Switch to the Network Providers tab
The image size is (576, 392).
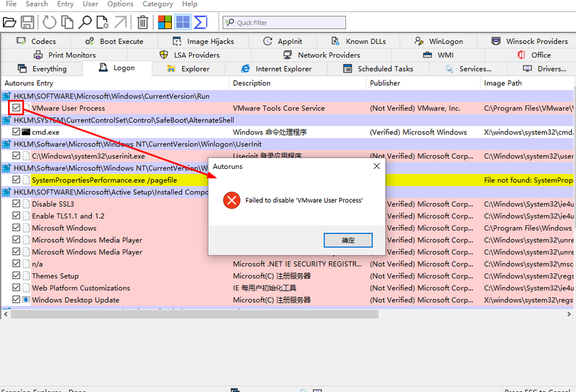(321, 55)
